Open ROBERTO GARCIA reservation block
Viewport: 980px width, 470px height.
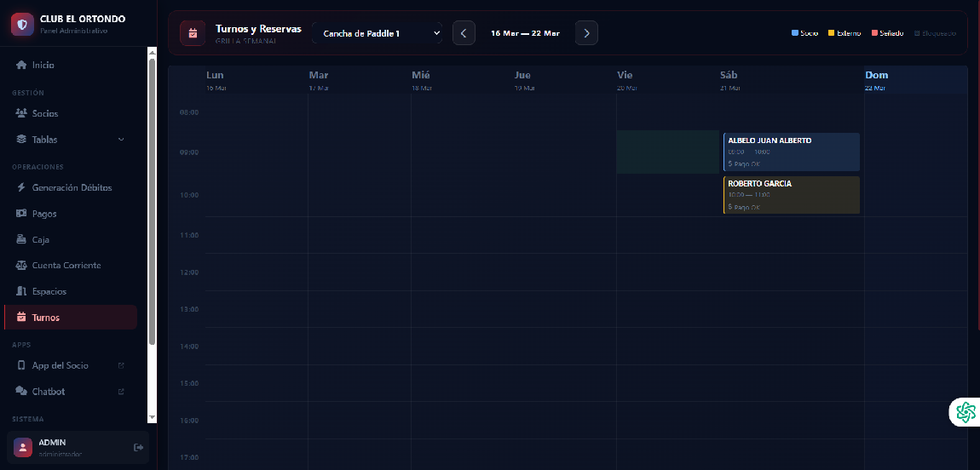pos(791,195)
